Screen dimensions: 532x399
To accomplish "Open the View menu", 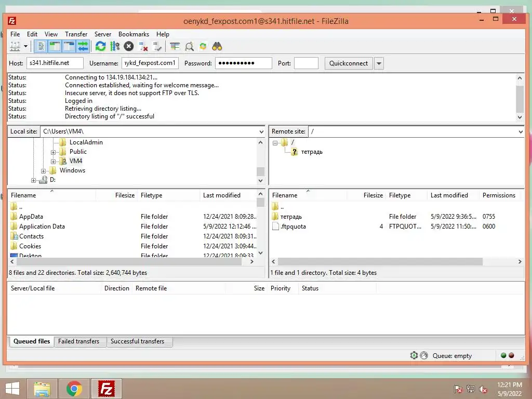I will pyautogui.click(x=51, y=34).
